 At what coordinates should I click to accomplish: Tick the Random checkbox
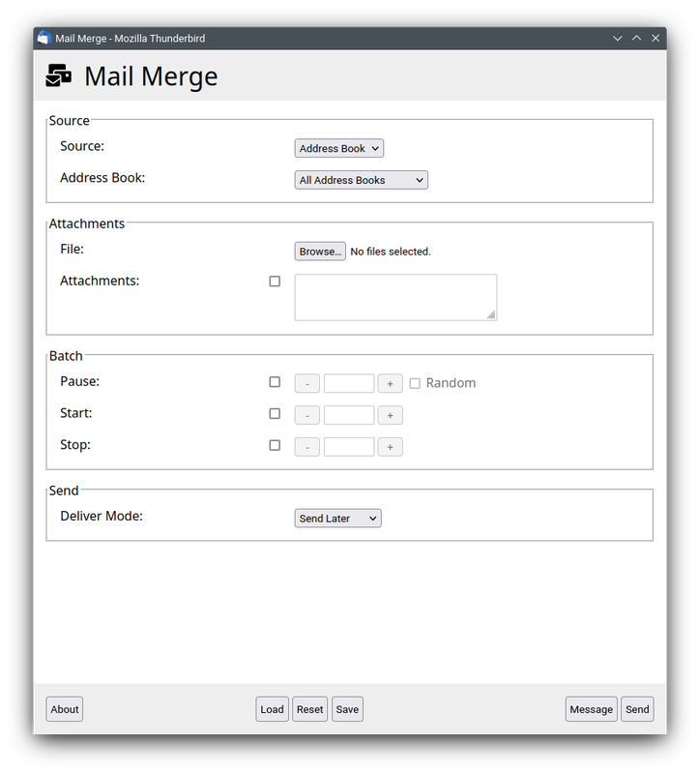415,383
